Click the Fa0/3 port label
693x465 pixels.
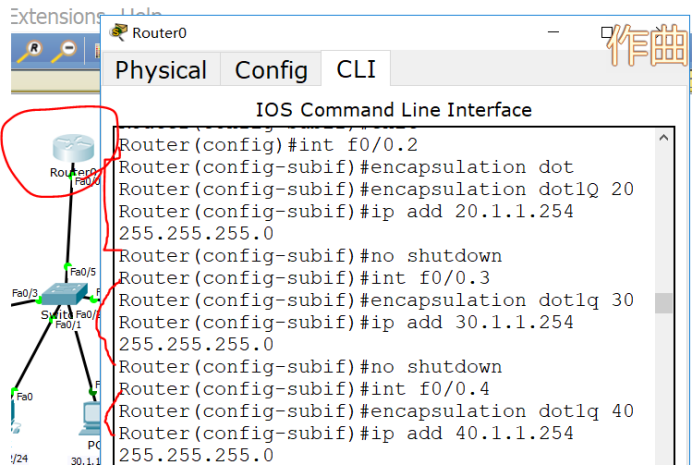pos(25,293)
